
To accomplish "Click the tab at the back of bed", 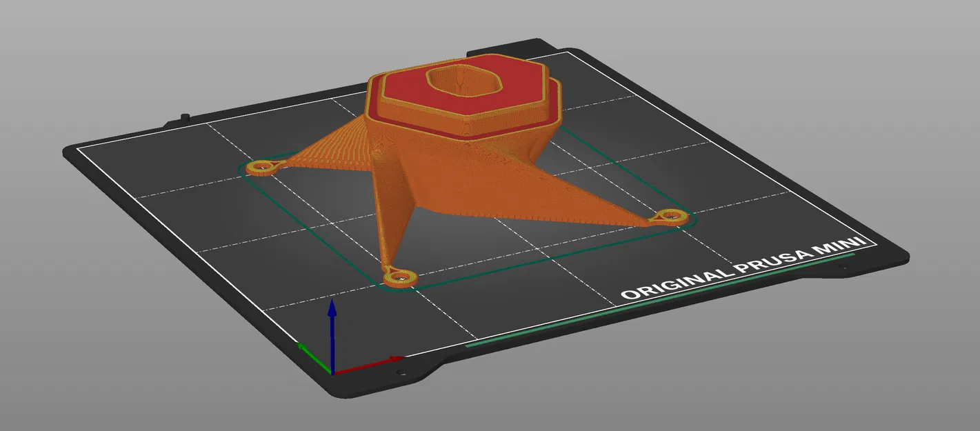I will pos(500,50).
